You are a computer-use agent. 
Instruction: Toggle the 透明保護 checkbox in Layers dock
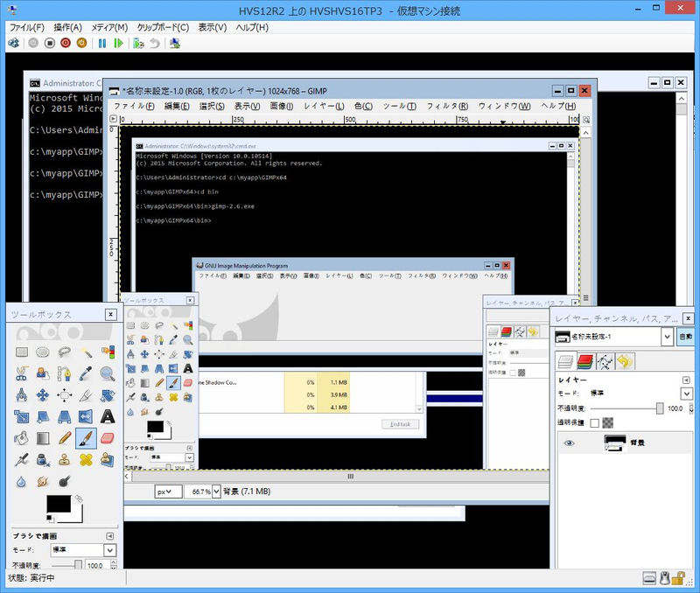click(x=595, y=423)
